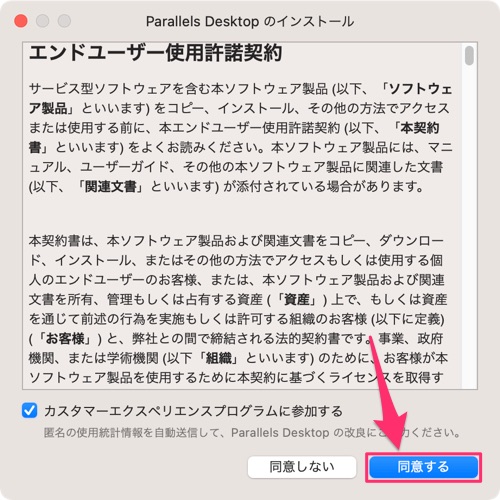Click the paragraph starting with 本契約書は
The image size is (500, 500).
(237, 309)
